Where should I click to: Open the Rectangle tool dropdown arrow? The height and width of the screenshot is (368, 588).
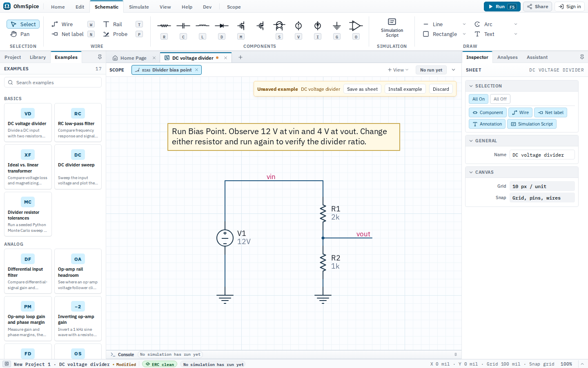point(464,34)
